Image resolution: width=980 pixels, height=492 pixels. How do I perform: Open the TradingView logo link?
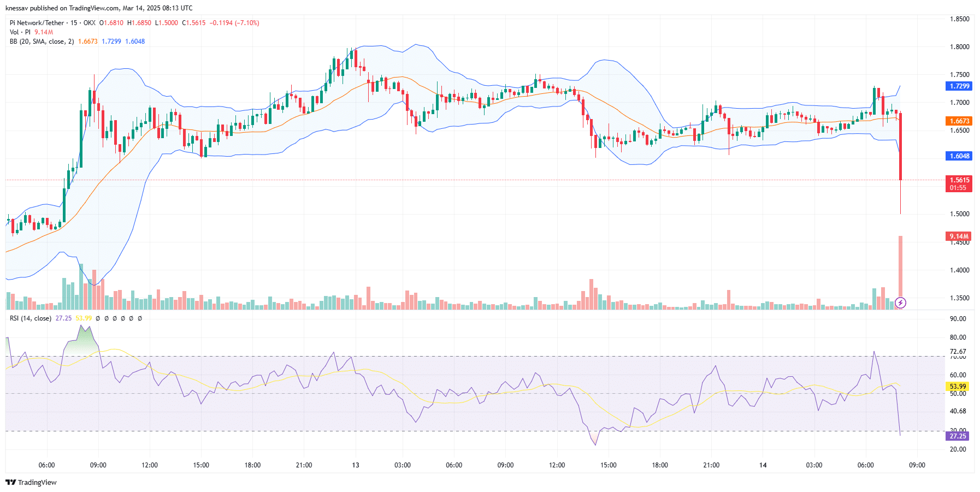click(31, 482)
